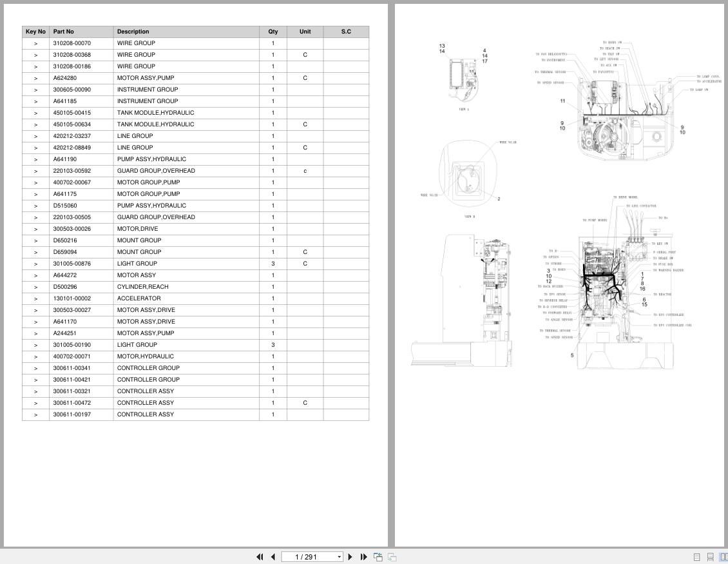Click the ACCELERATOR description
728x564 pixels.
coord(139,298)
